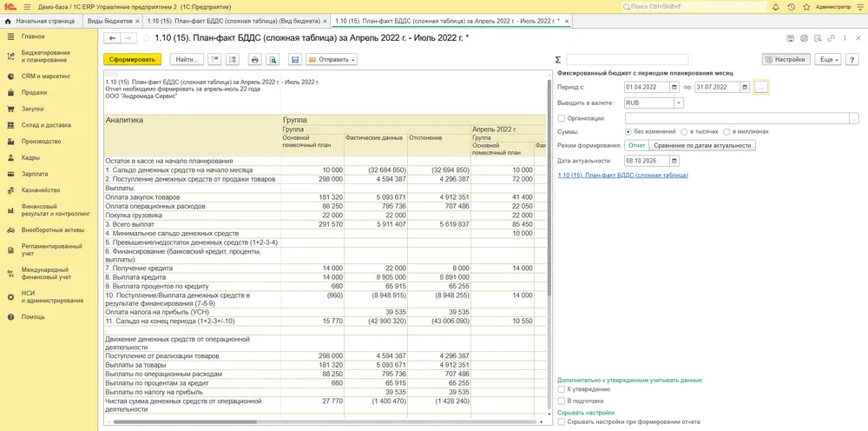Open Организации selection ellipsis

(854, 118)
